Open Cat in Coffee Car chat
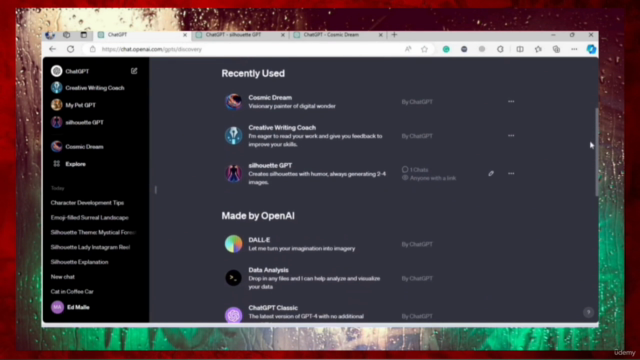Screen dimensions: 640x360 pos(72,291)
